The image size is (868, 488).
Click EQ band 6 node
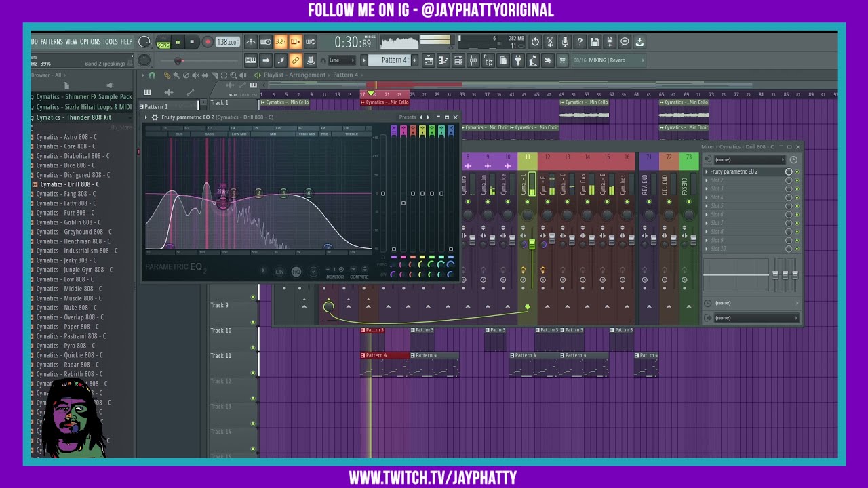point(309,193)
